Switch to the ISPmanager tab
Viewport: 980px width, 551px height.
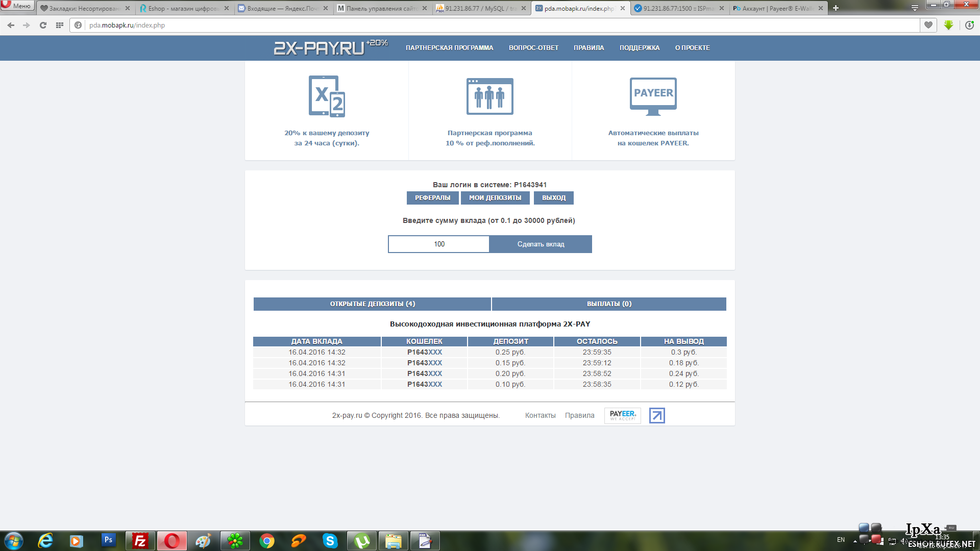coord(679,8)
